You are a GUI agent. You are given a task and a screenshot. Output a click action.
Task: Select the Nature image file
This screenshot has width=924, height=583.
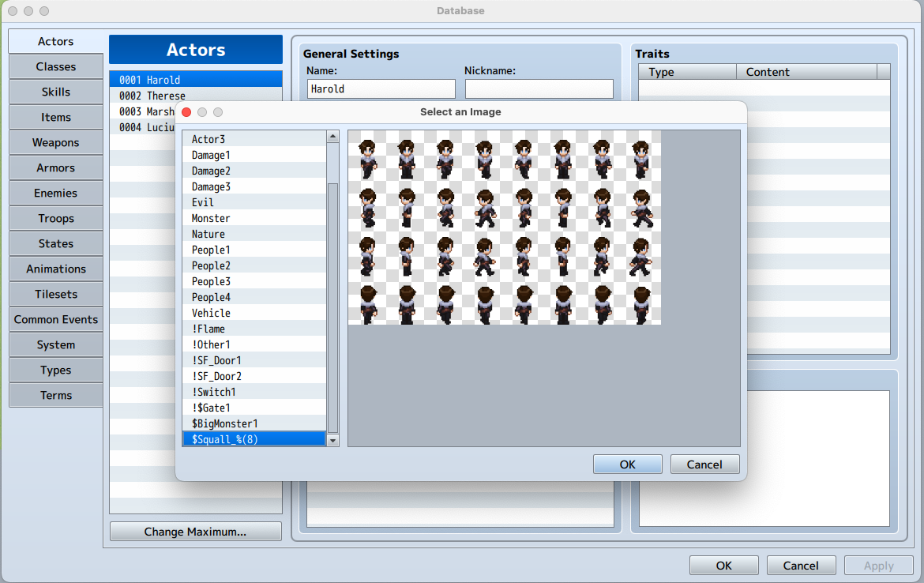click(254, 234)
